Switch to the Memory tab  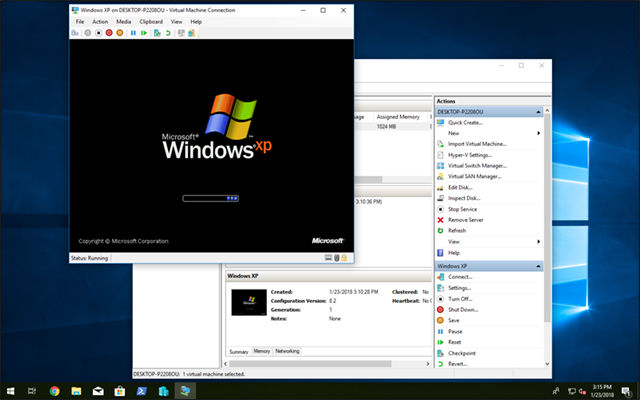[262, 351]
